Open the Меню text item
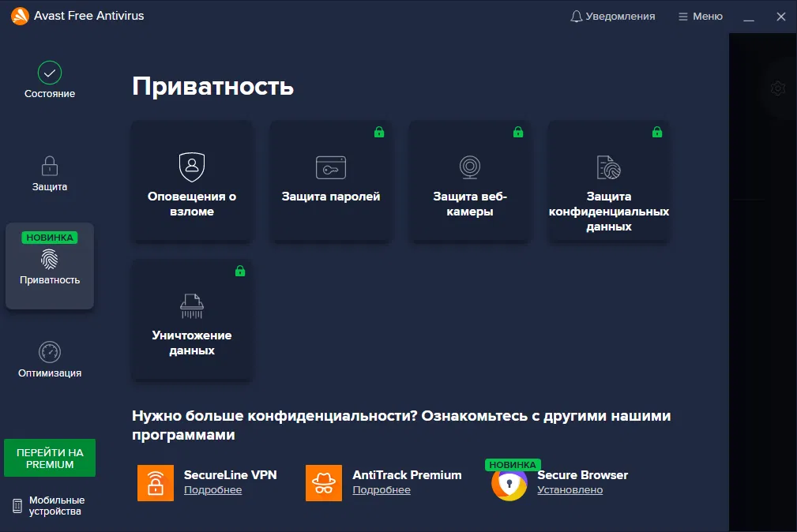This screenshot has height=532, width=797. click(x=708, y=17)
